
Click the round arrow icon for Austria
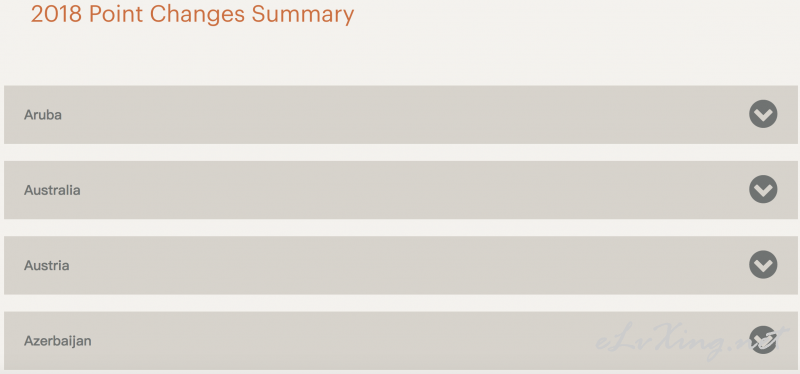point(763,265)
